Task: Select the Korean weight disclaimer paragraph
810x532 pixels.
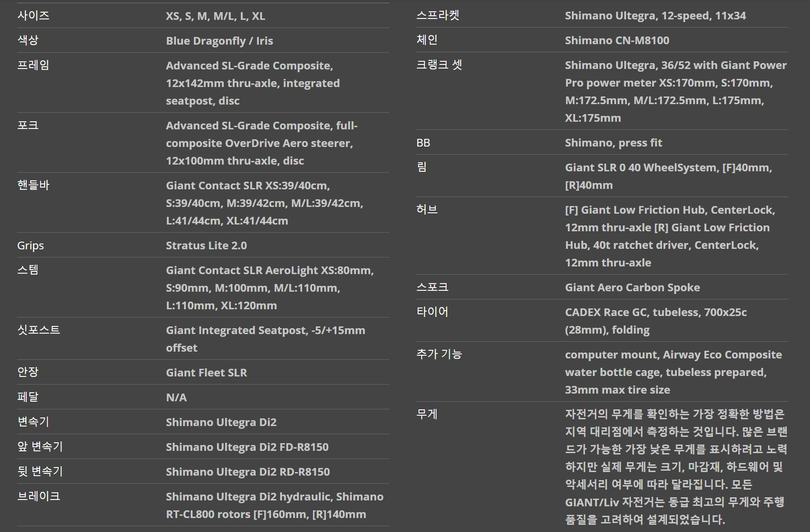Action: [x=676, y=467]
